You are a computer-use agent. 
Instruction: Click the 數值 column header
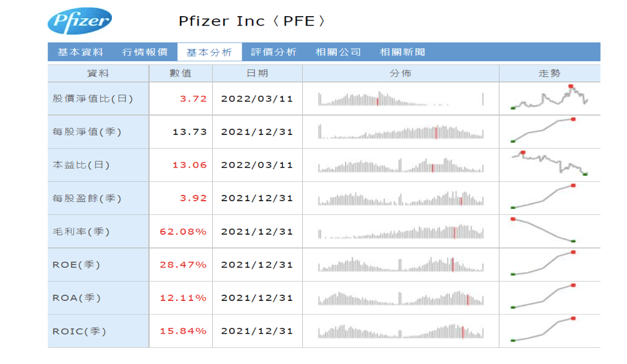[181, 73]
